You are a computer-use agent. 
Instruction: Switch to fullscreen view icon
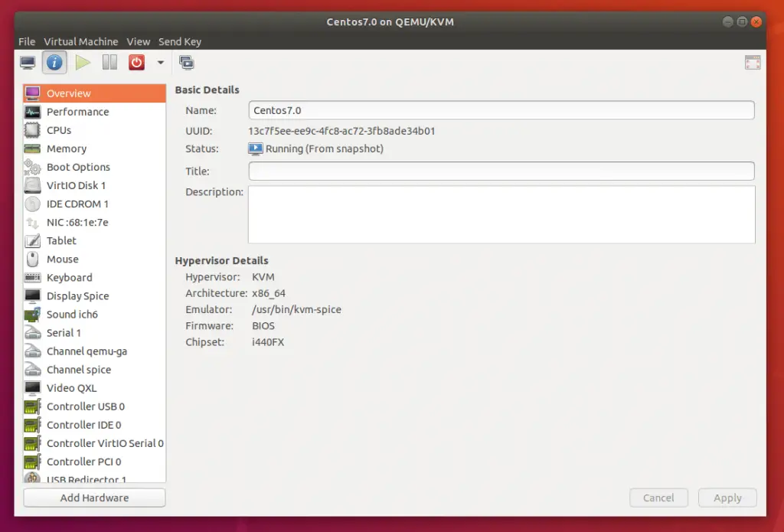[x=753, y=63]
